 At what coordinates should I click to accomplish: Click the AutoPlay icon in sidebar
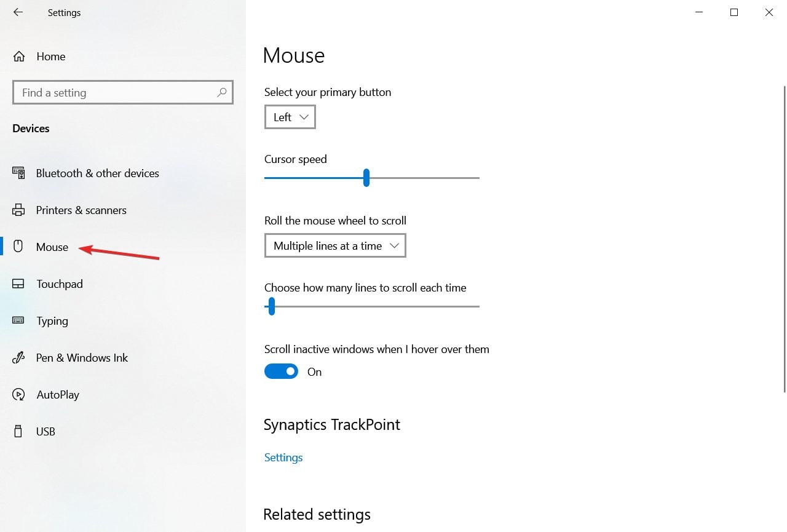tap(18, 394)
